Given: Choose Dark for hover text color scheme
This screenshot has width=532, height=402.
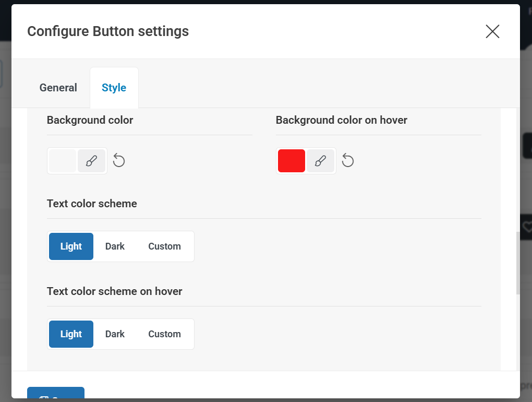Looking at the screenshot, I should 115,334.
